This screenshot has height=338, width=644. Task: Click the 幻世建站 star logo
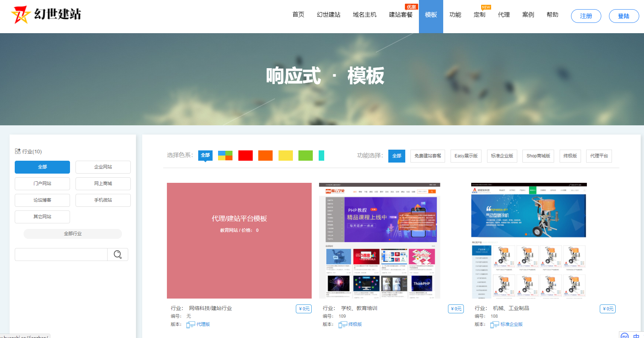20,15
